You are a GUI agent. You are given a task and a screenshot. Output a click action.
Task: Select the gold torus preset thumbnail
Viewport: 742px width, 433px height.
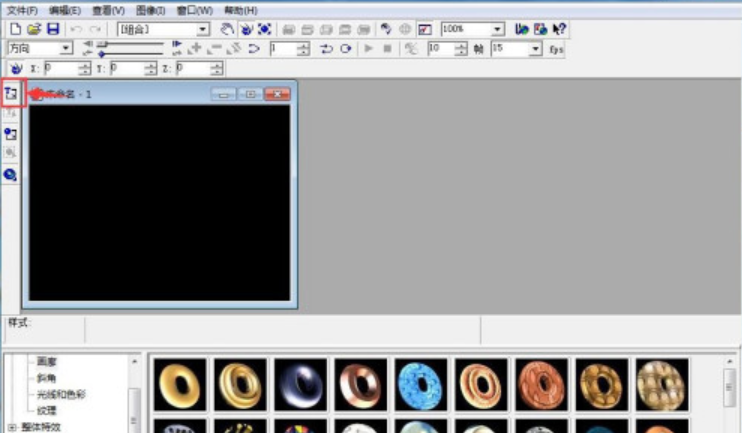[x=180, y=385]
